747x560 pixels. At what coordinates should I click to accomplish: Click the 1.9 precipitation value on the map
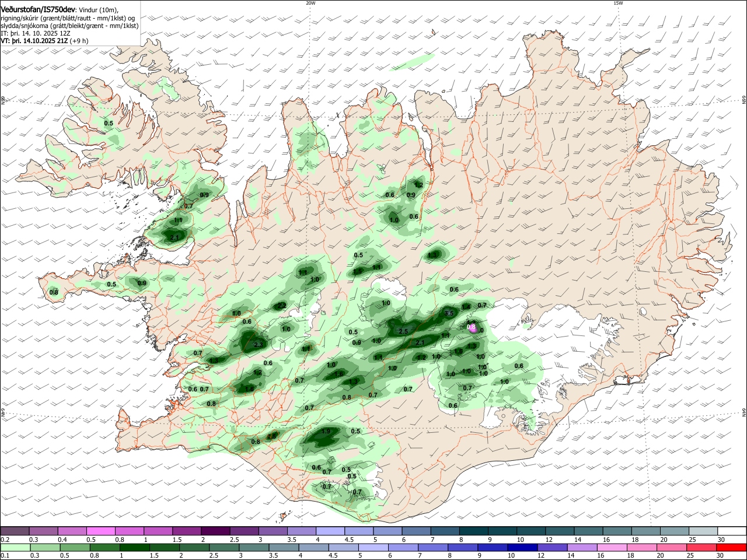[326, 431]
